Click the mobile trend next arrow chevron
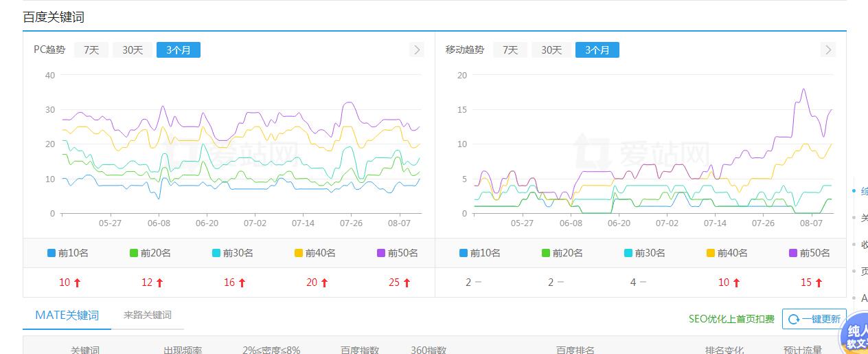Screen dimensions: 868x354 [828, 49]
